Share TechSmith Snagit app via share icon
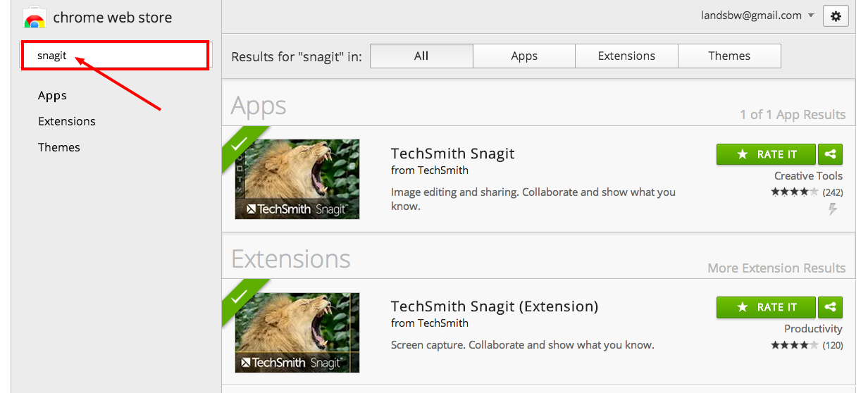 (x=831, y=154)
